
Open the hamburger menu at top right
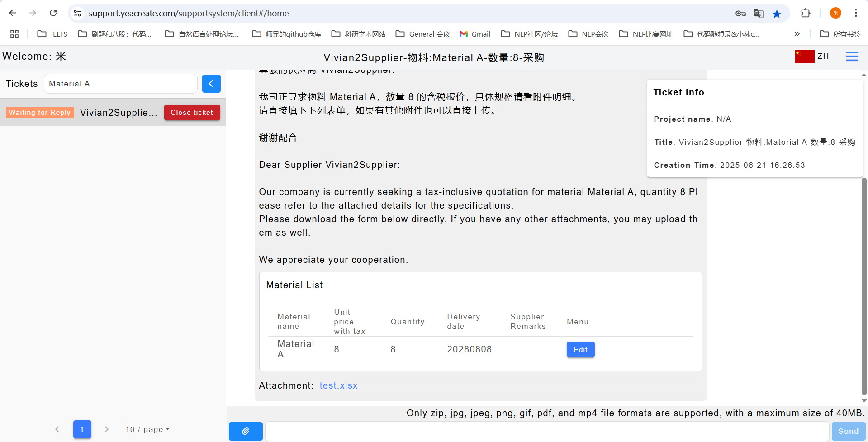coord(852,57)
